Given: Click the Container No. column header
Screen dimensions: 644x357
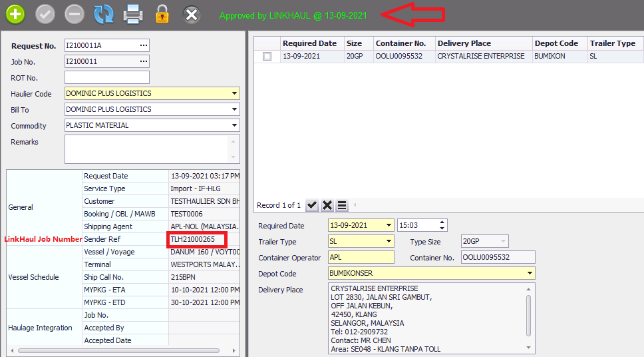Looking at the screenshot, I should 401,43.
